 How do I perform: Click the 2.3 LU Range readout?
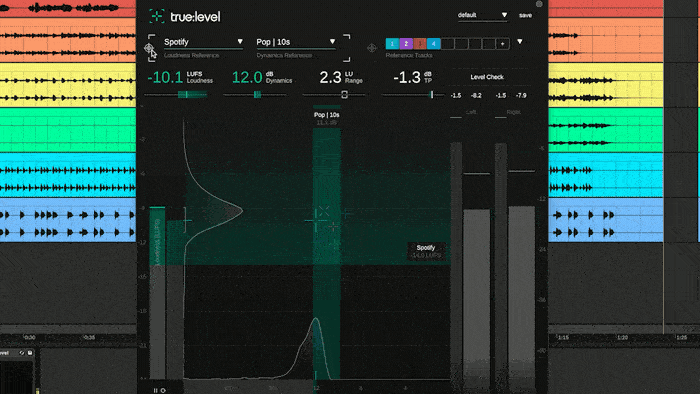click(x=341, y=77)
